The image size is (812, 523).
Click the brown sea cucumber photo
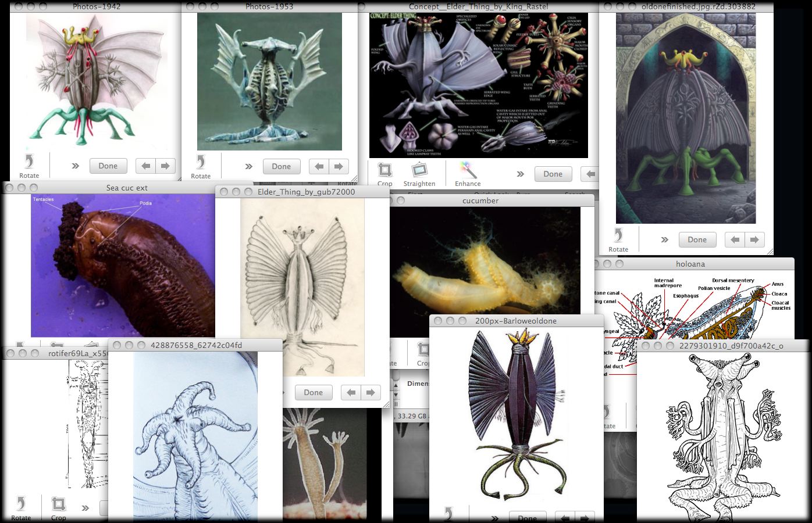tap(123, 266)
